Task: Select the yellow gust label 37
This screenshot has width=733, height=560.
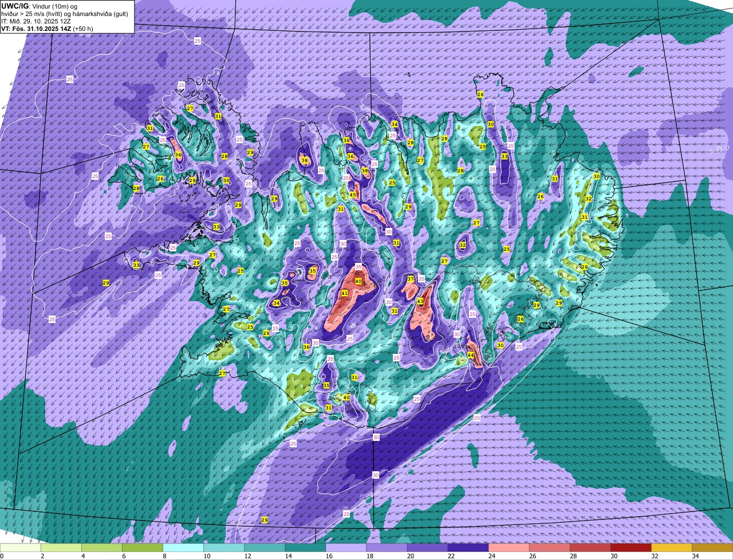Action: click(411, 279)
